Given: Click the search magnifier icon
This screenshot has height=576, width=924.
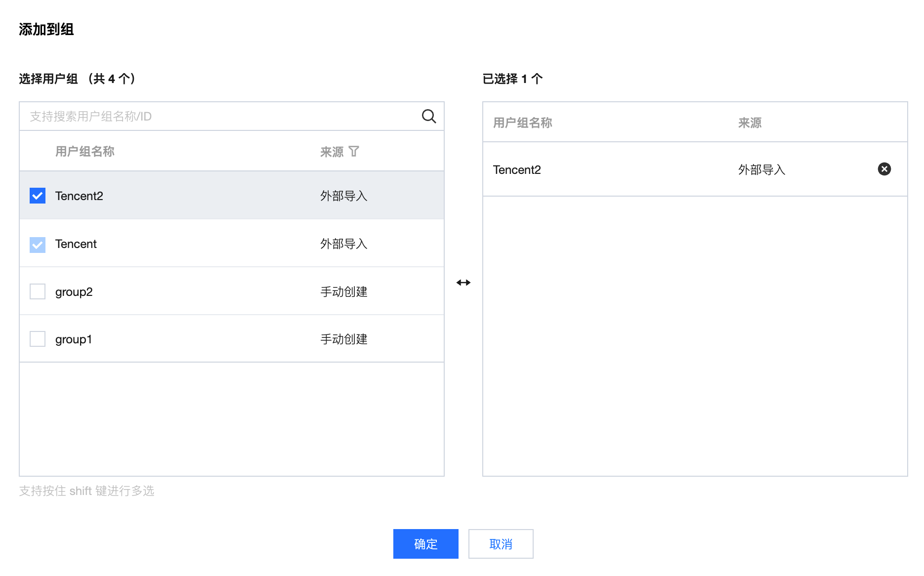Looking at the screenshot, I should pos(428,116).
